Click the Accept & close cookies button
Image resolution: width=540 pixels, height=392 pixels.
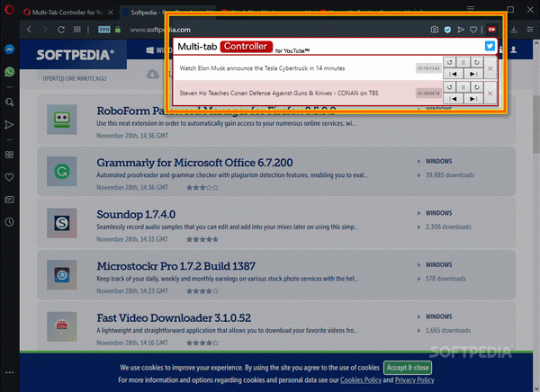408,368
